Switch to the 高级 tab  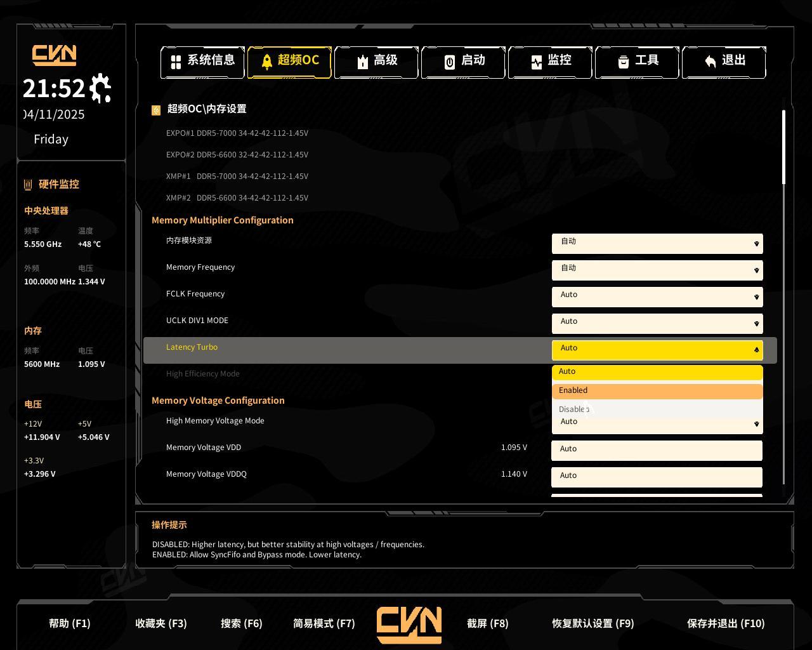tap(376, 62)
